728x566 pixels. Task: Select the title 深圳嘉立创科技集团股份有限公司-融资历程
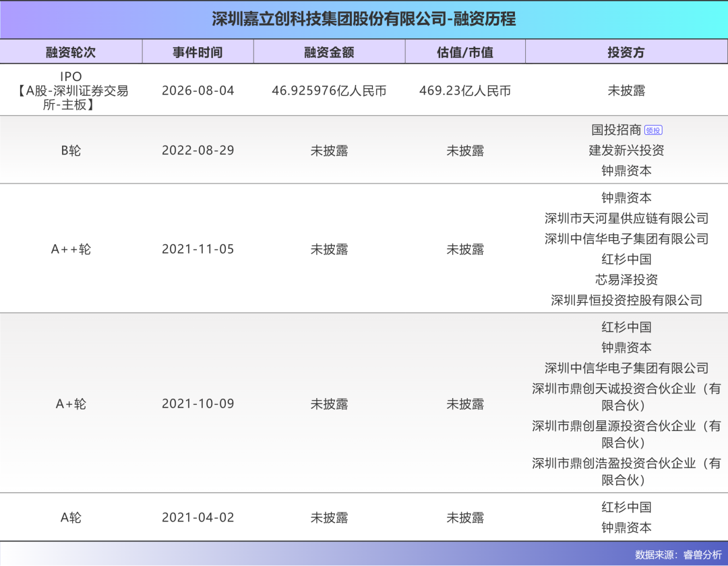tap(364, 19)
